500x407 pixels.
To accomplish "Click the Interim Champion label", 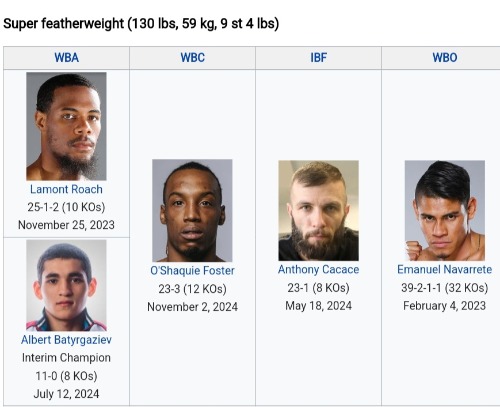I will (x=66, y=358).
